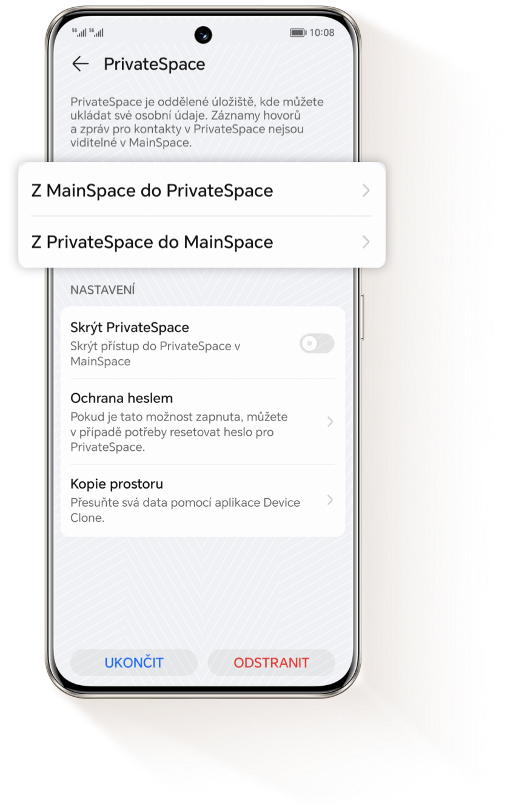Toggle the Skrýt PrivateSpace switch
The image size is (513, 812).
(317, 343)
